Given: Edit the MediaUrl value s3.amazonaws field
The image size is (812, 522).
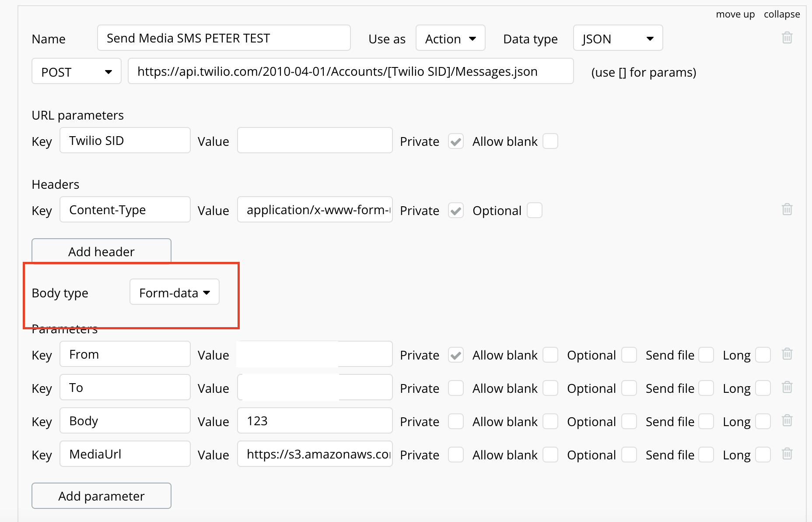Looking at the screenshot, I should (315, 454).
